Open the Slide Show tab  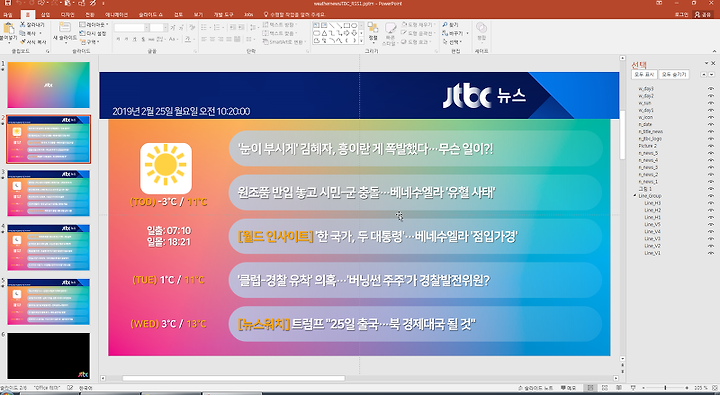pos(150,15)
